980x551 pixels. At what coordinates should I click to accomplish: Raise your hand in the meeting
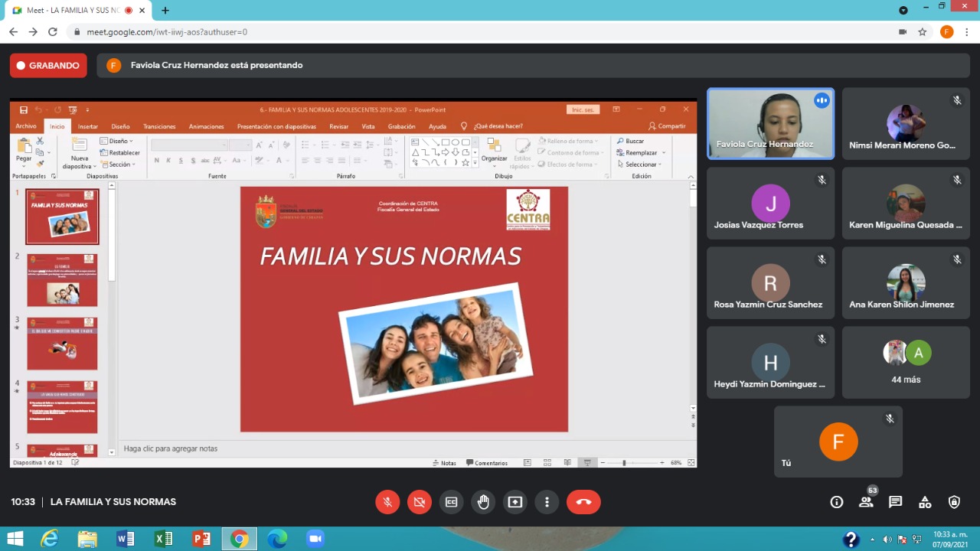click(483, 502)
